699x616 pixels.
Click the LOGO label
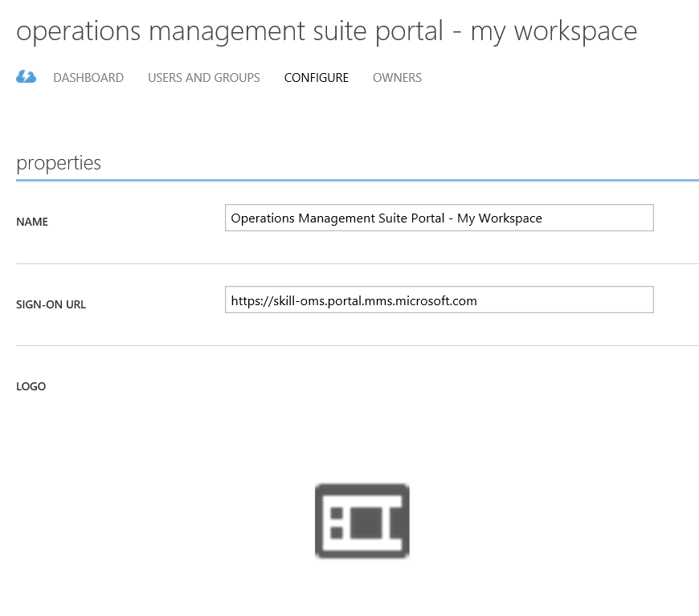(31, 386)
